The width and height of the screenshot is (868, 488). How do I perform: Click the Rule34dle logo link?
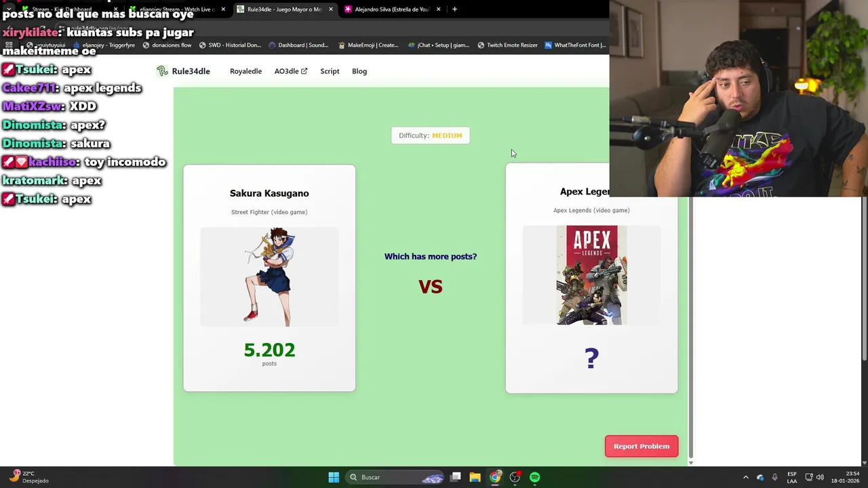point(183,71)
